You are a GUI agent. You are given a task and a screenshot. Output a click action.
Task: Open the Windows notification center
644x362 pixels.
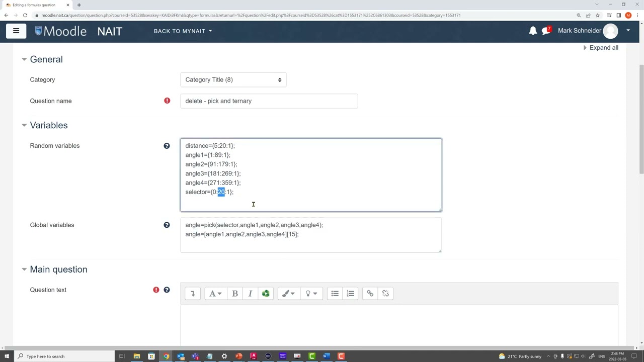click(634, 356)
